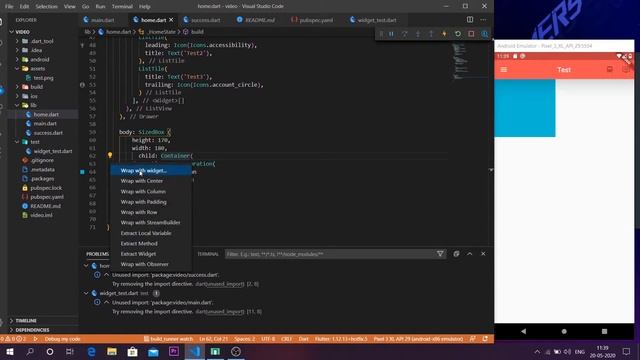Viewport: 640px width, 360px height.
Task: Click the problems filter text field
Action: click(x=330, y=254)
